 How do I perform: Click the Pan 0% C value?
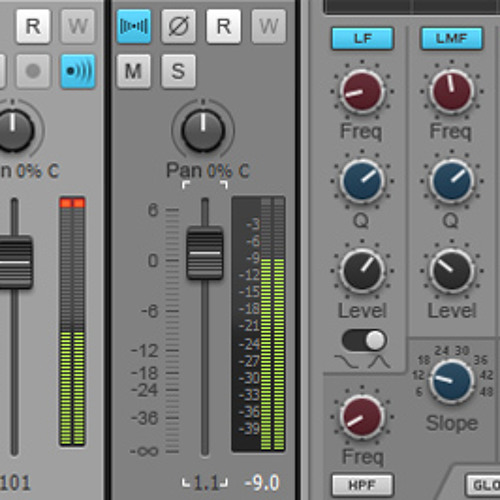pyautogui.click(x=208, y=171)
